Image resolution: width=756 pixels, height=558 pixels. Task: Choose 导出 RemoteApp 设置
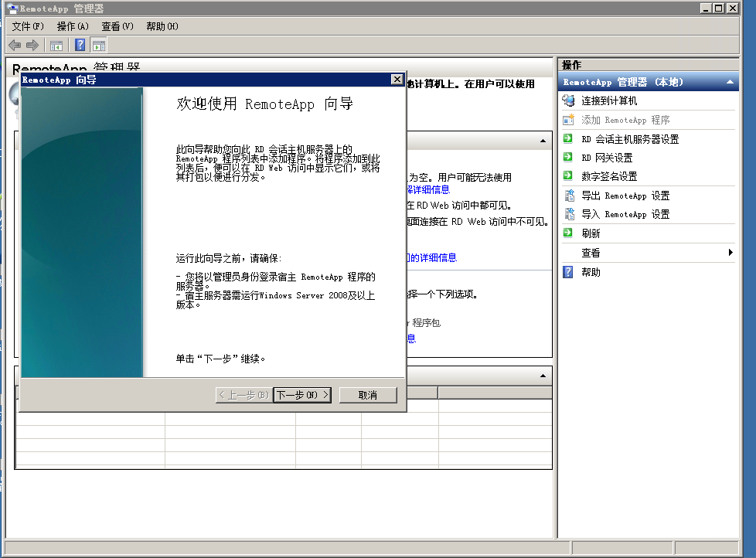pos(625,196)
